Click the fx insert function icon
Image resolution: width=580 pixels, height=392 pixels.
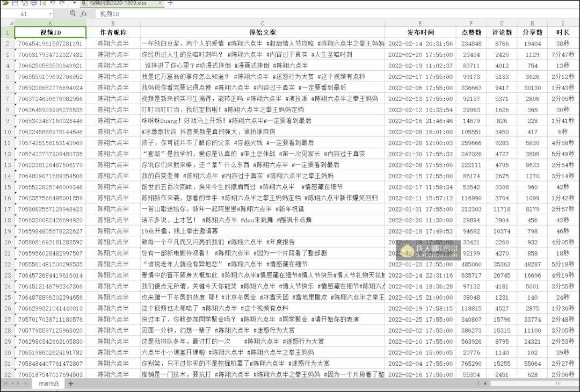84,13
